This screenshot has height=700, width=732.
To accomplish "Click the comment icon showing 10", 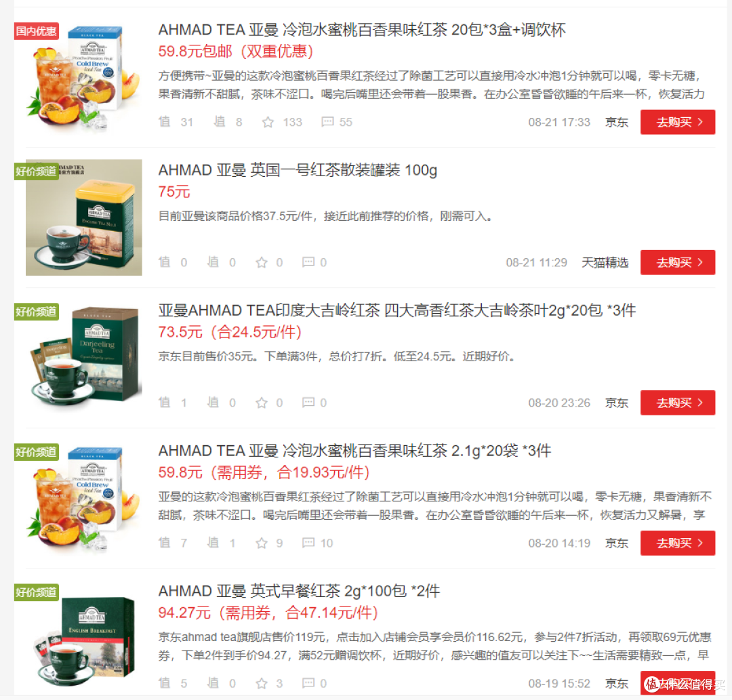I will click(308, 542).
